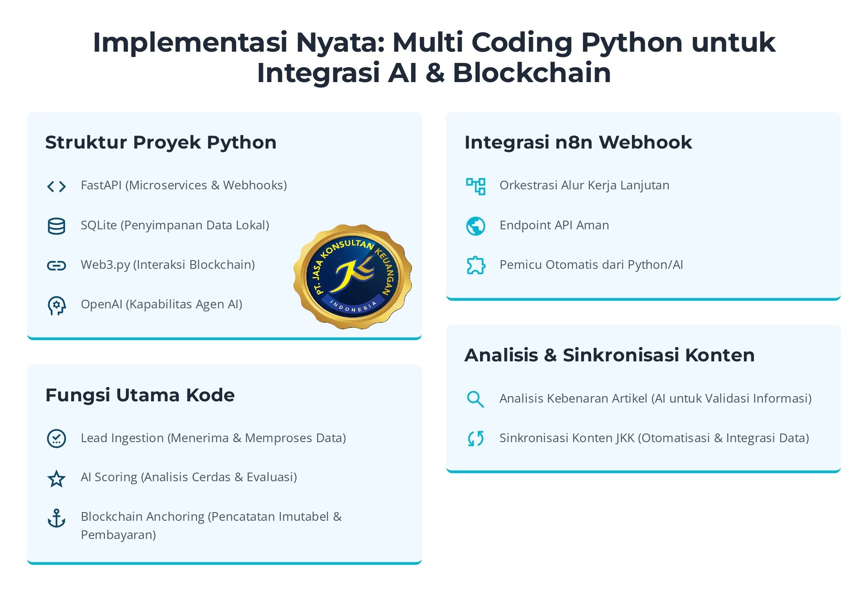Click the Orkestrasi Alur Kerja Lanjutan text
Viewport: 868px width, 592px height.
click(x=584, y=185)
